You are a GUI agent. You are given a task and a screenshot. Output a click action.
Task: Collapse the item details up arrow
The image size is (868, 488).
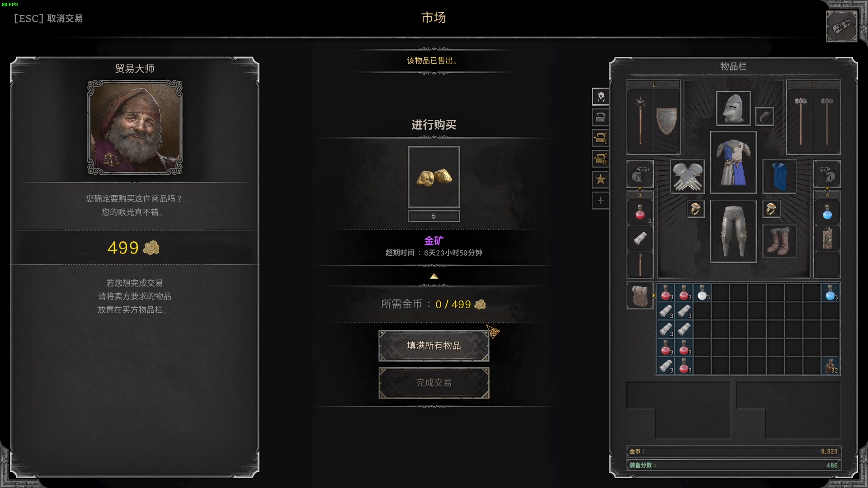434,276
